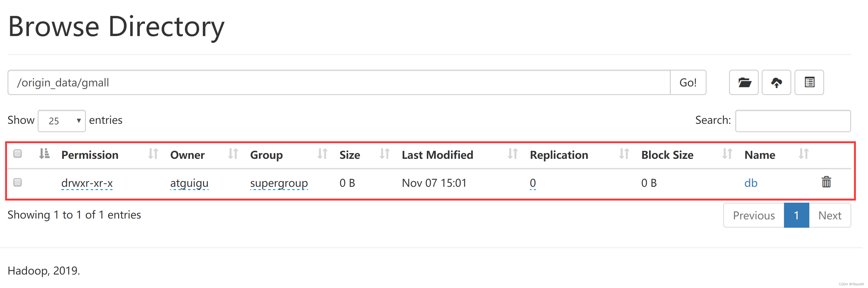
Task: Delete the db directory with trash icon
Action: [x=826, y=182]
